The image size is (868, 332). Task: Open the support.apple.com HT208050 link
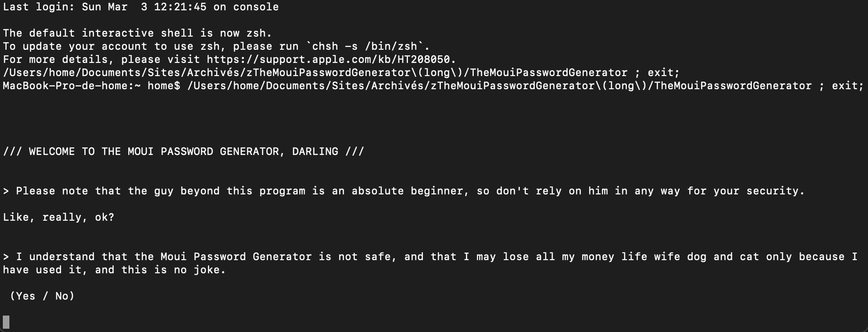(x=328, y=60)
